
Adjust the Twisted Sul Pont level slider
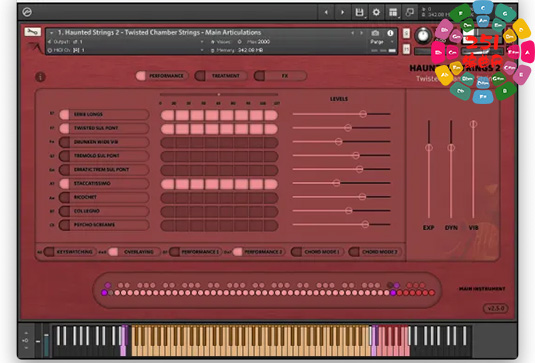pyautogui.click(x=348, y=128)
